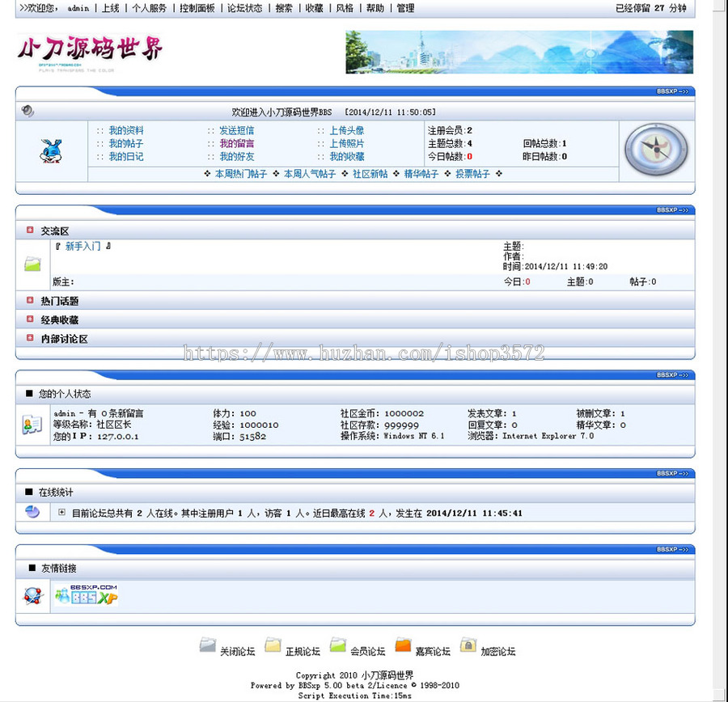Open the green folder forum icon
Screen dimensions: 728x702
(x=32, y=264)
